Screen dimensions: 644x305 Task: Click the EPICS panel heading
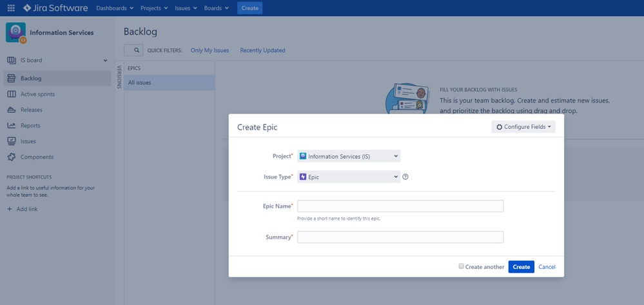(x=134, y=68)
